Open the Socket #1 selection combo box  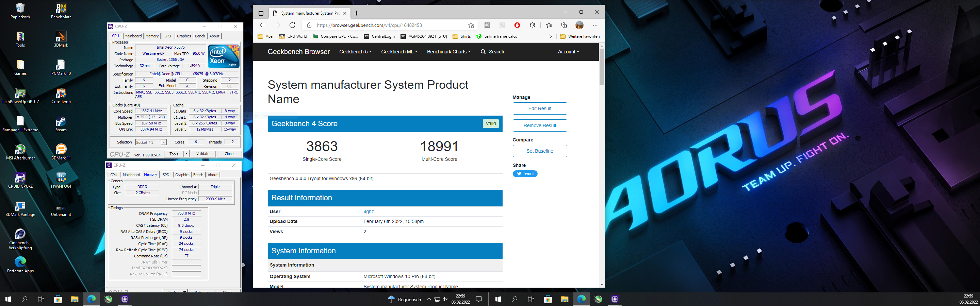coord(151,142)
